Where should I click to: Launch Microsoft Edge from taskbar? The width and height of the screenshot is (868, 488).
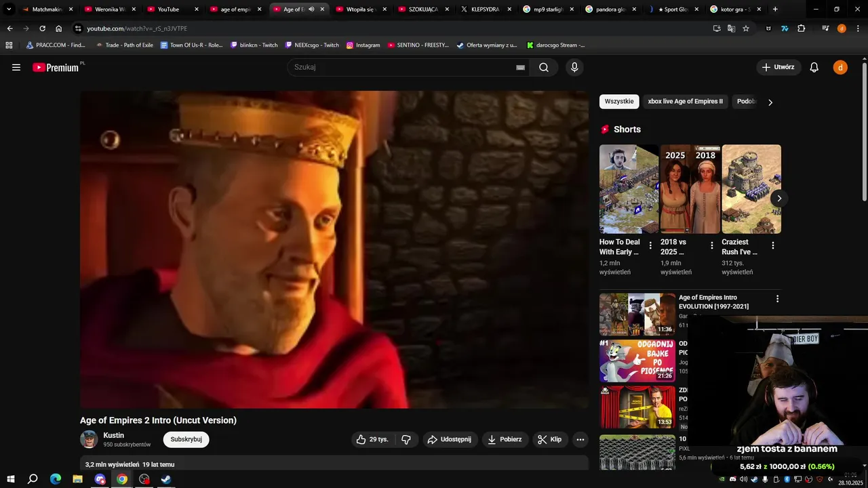tap(56, 479)
